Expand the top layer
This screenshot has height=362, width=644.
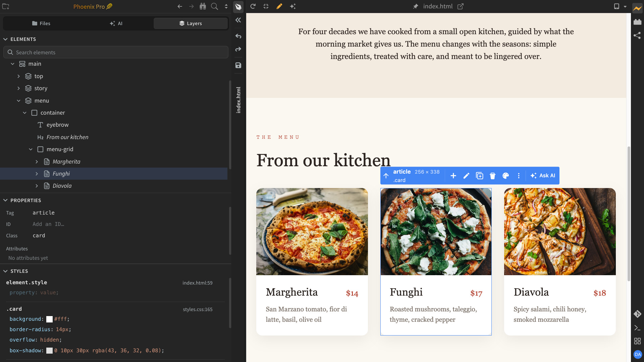click(19, 76)
